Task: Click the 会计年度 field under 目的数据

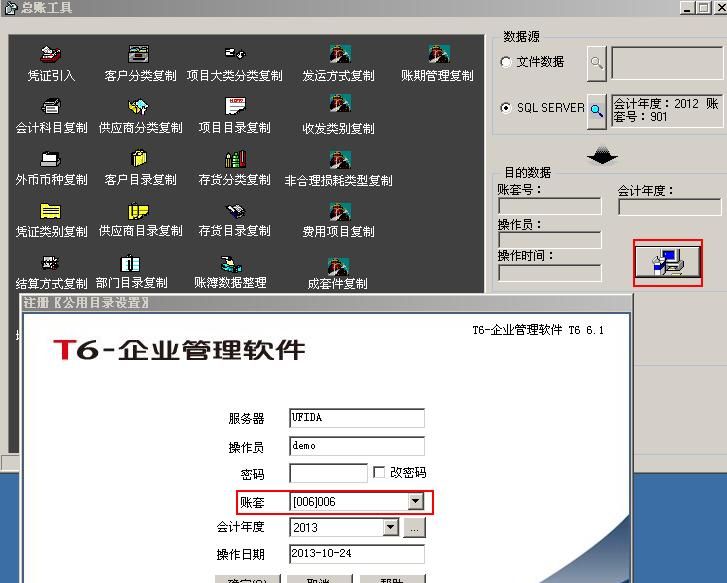Action: pos(670,206)
